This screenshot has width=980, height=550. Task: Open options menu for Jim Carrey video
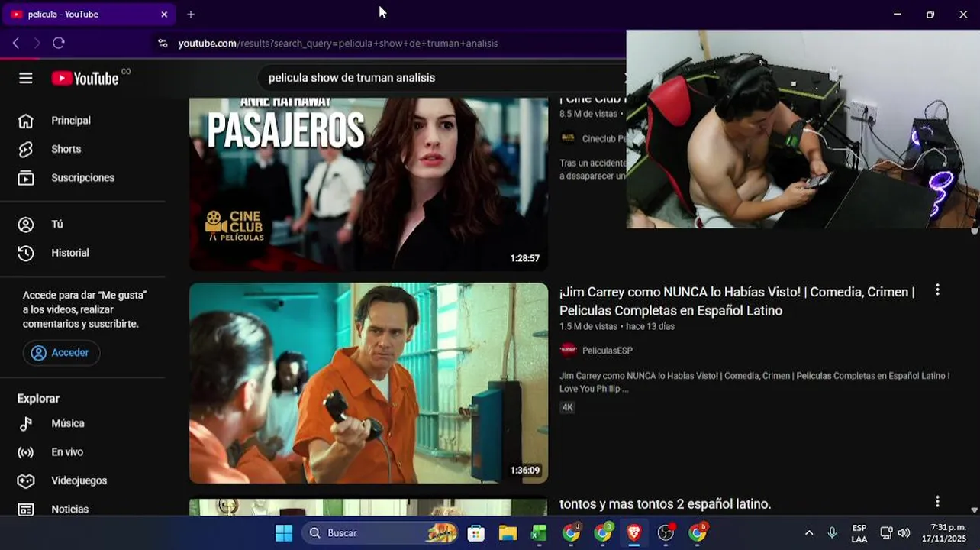[937, 290]
